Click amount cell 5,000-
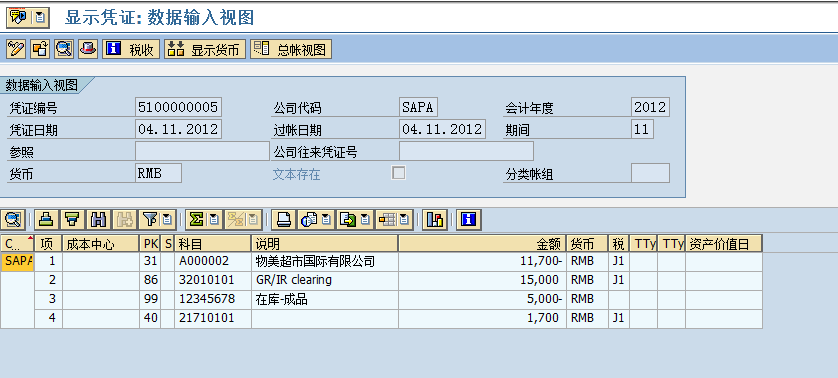This screenshot has height=378, width=838. (482, 299)
